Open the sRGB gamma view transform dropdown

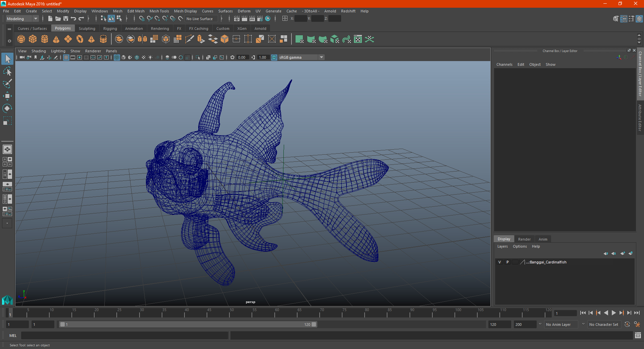pos(301,57)
